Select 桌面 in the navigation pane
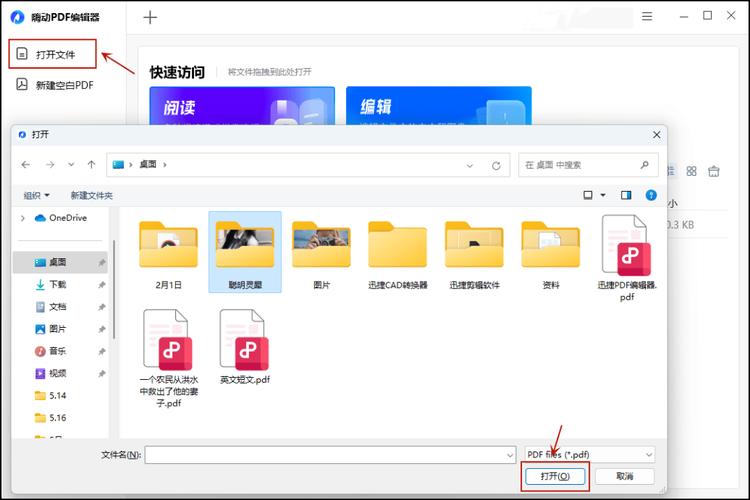The width and height of the screenshot is (750, 500). (x=60, y=262)
